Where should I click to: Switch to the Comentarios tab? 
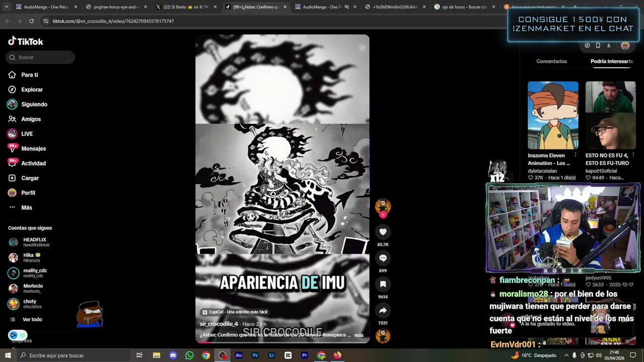551,61
